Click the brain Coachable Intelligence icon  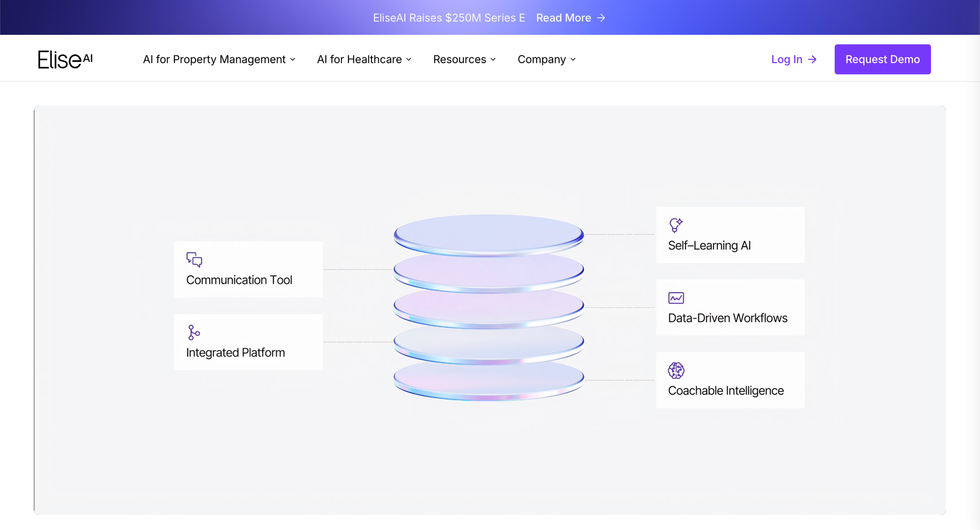[676, 370]
